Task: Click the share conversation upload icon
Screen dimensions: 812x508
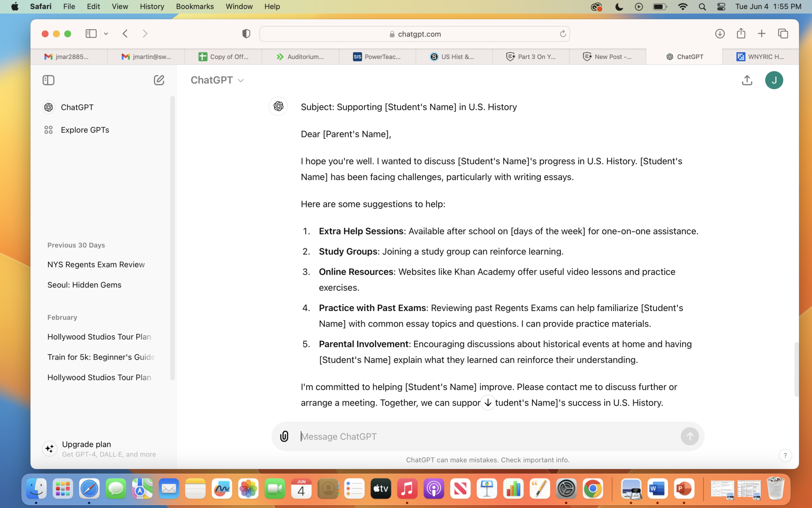Action: [747, 80]
